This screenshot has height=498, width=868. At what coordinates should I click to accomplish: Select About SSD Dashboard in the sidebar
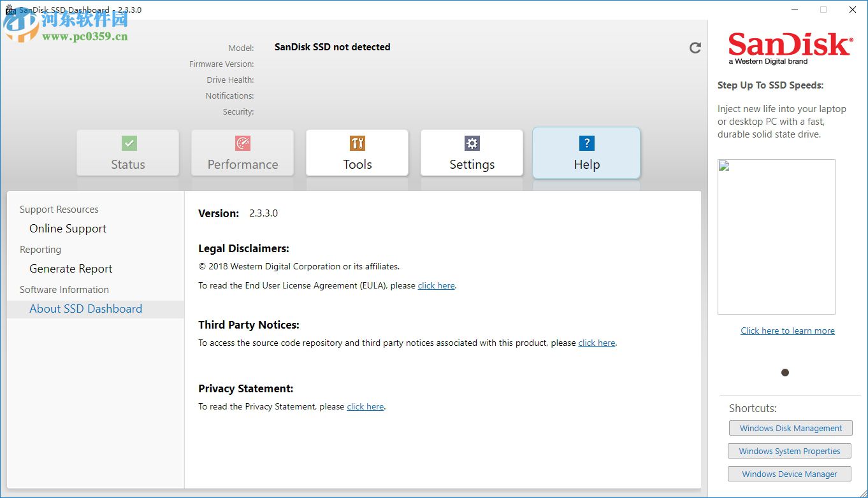click(96, 309)
